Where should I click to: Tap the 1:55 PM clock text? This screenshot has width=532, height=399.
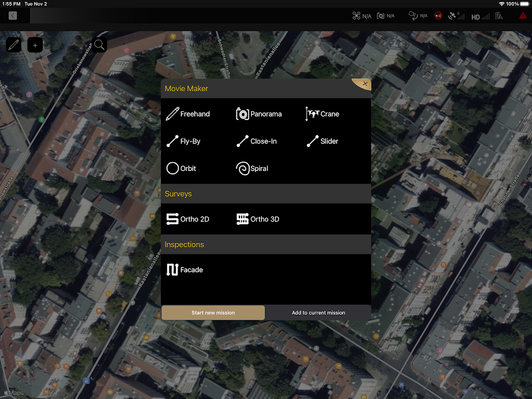click(x=11, y=3)
